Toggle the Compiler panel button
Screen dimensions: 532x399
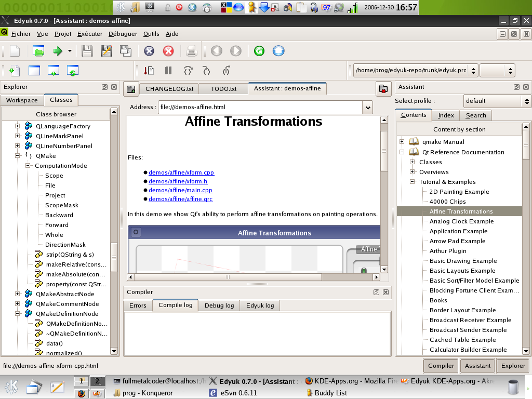[441, 366]
